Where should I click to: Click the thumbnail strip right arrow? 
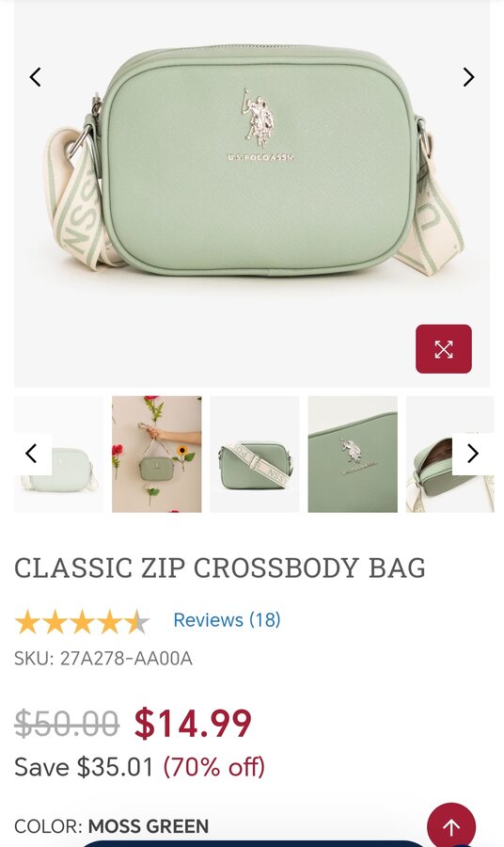coord(473,454)
